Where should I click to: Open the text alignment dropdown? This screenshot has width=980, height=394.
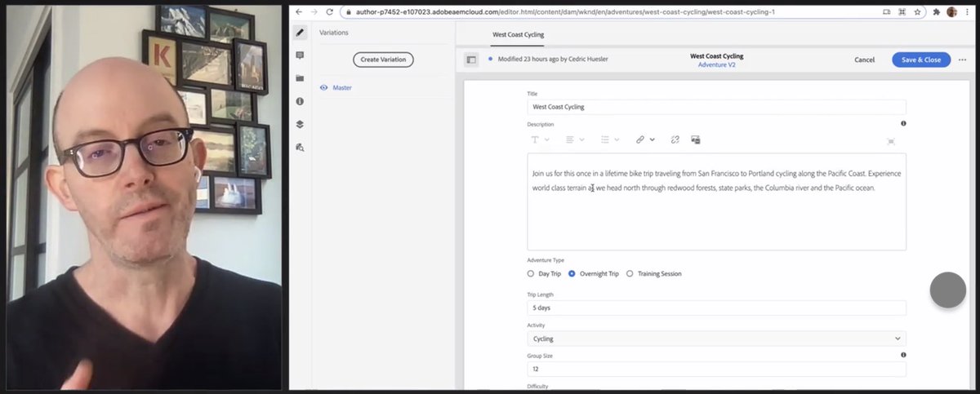coord(575,139)
